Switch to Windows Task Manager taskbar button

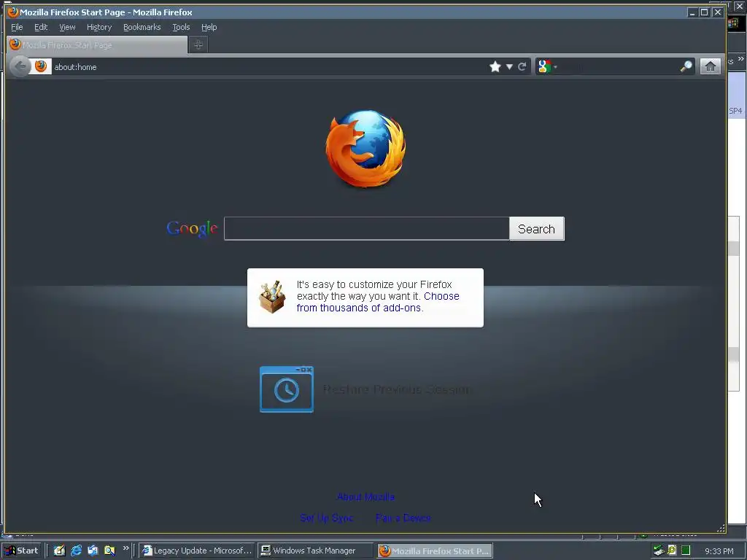pyautogui.click(x=316, y=551)
